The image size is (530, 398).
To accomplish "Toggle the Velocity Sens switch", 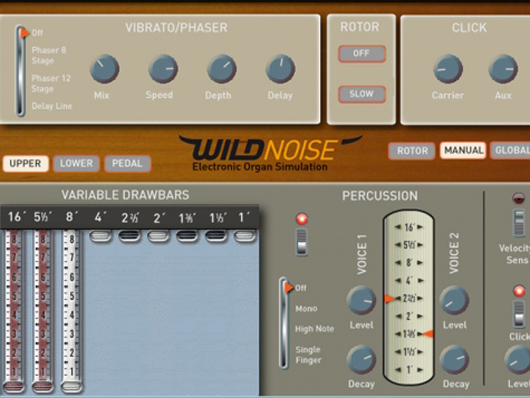I will [x=519, y=223].
